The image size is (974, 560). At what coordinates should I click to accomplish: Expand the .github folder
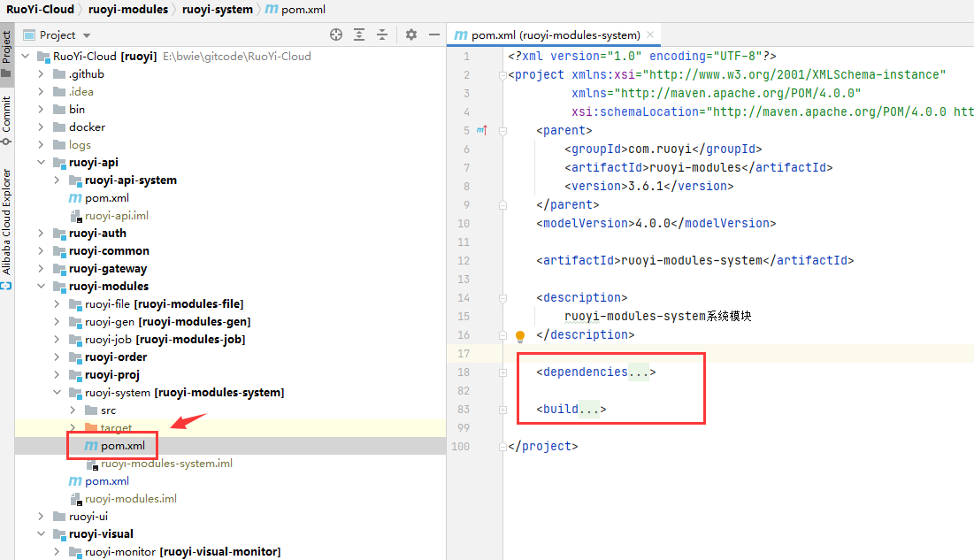coord(41,74)
